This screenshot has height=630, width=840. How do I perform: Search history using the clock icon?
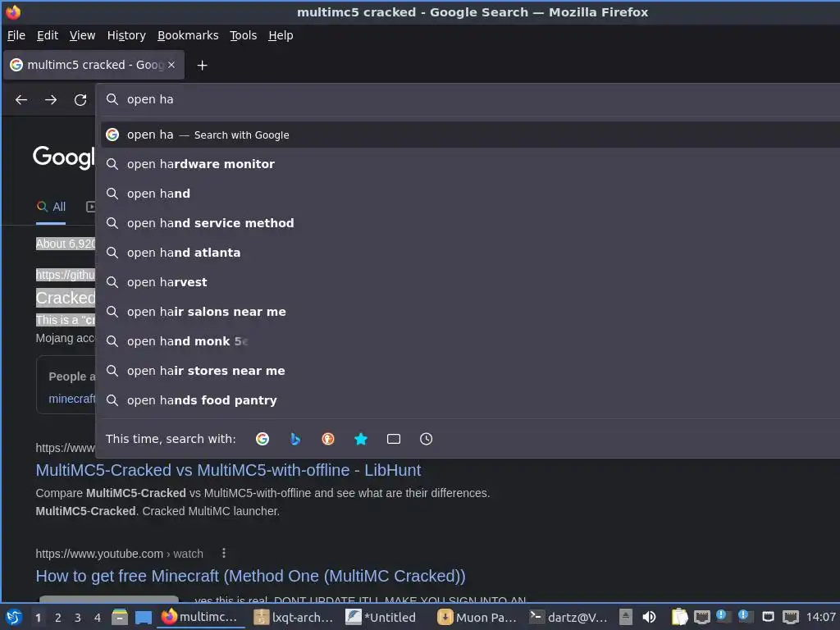pyautogui.click(x=427, y=440)
